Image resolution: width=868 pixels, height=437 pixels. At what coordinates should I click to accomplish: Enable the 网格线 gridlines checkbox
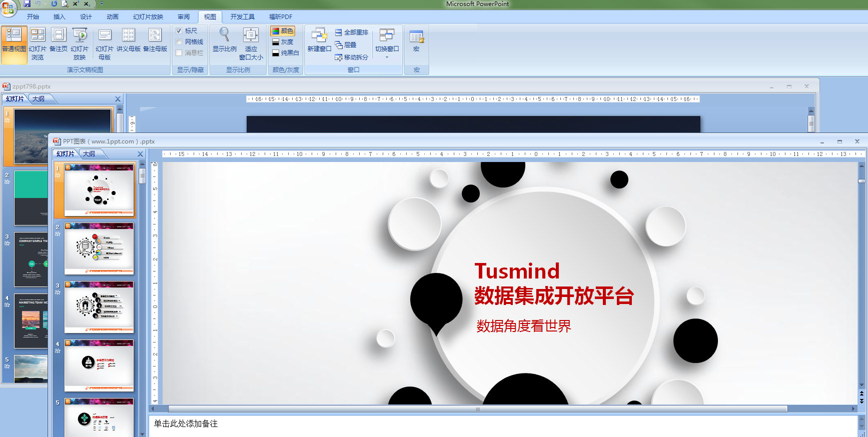point(179,42)
